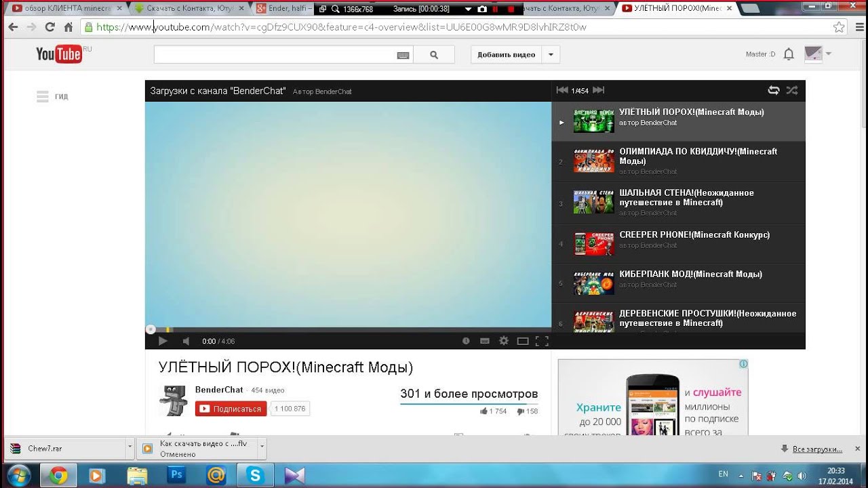Open Skype from the taskbar
This screenshot has height=488, width=868.
coord(256,476)
